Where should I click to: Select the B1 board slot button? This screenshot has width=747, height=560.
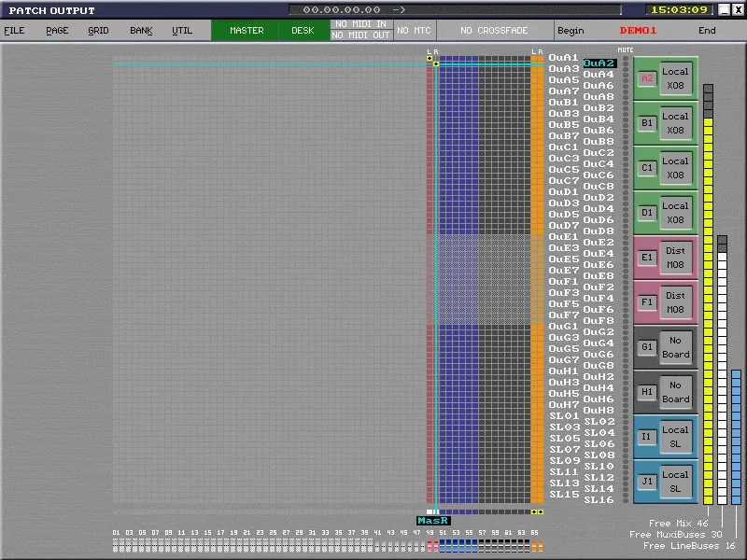(647, 123)
